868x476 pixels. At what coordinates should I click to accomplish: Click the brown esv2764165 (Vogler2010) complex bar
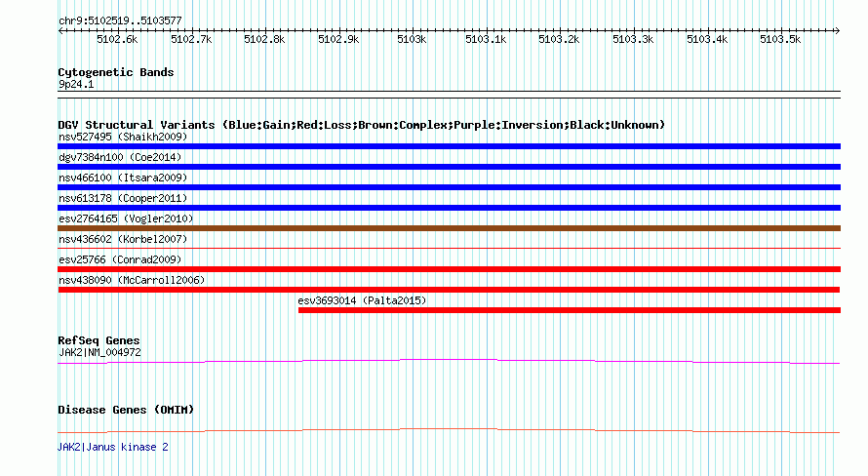pos(449,228)
